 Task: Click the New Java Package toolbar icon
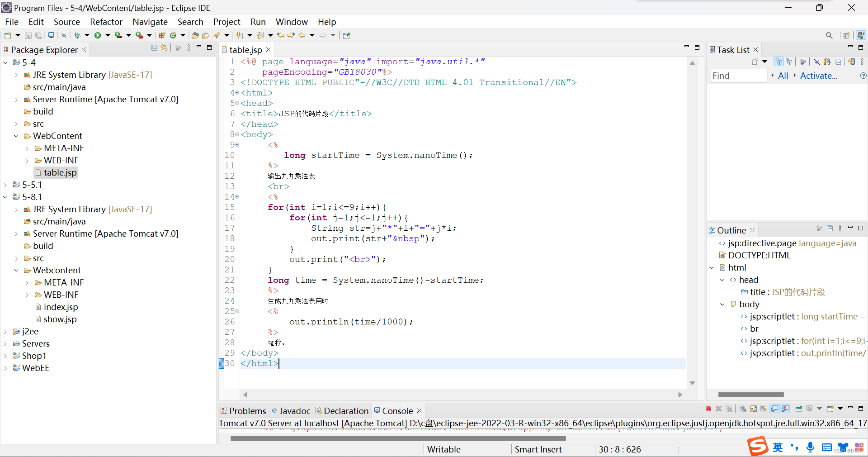(x=161, y=35)
